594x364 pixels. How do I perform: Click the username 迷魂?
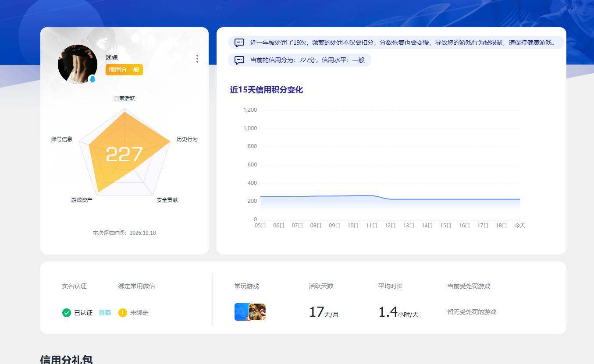111,57
